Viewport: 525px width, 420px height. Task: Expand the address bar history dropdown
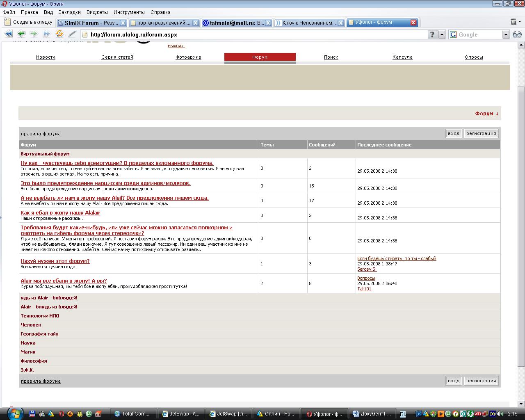tap(442, 35)
